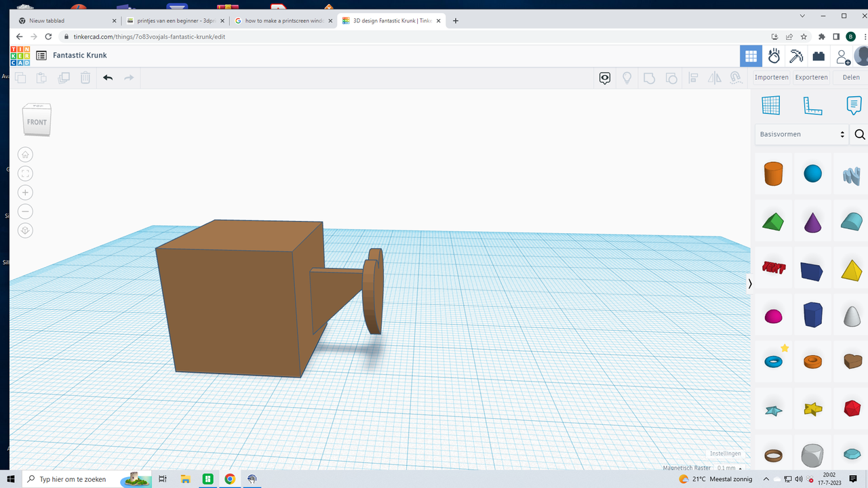The height and width of the screenshot is (488, 868).
Task: Click the Show all lightbulb icon
Action: coord(627,78)
